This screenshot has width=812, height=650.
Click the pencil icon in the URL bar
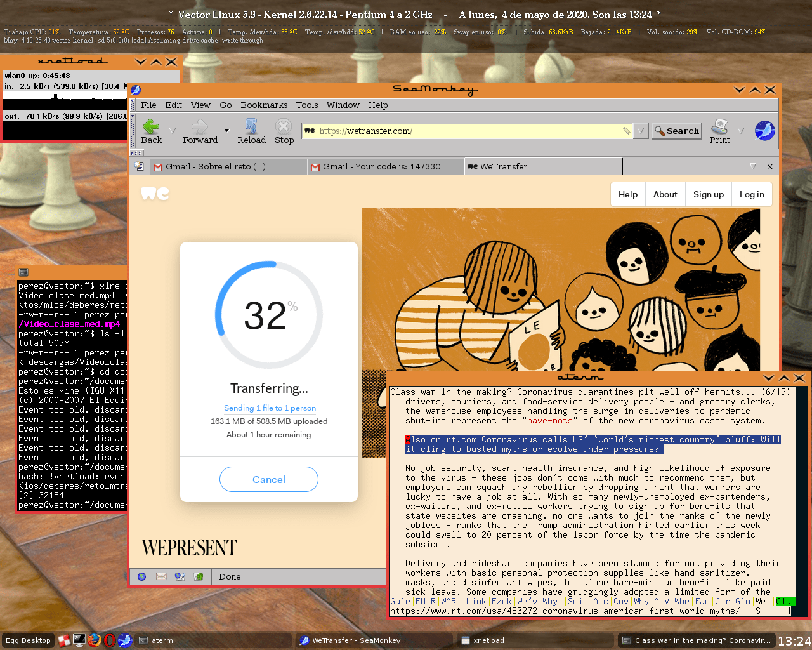coord(626,131)
